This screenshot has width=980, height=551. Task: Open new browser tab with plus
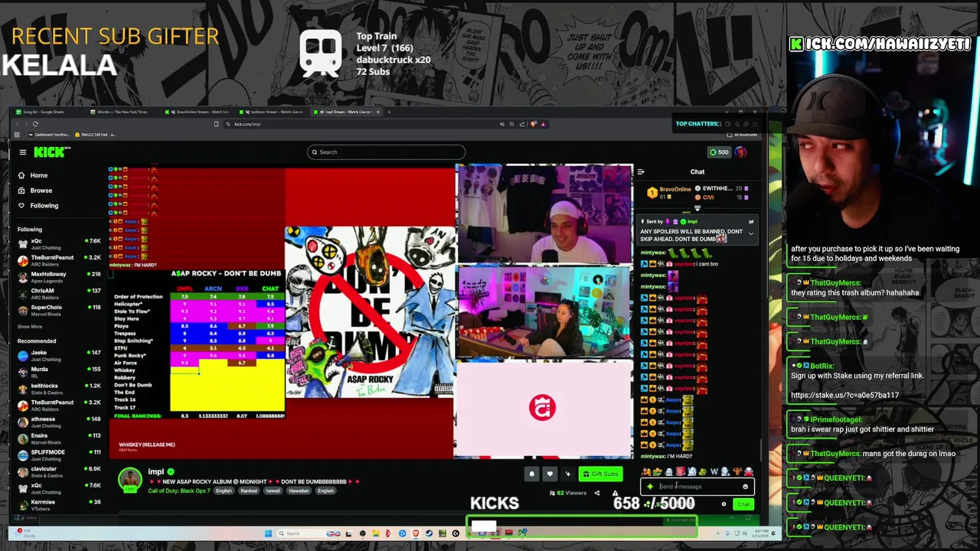[389, 112]
